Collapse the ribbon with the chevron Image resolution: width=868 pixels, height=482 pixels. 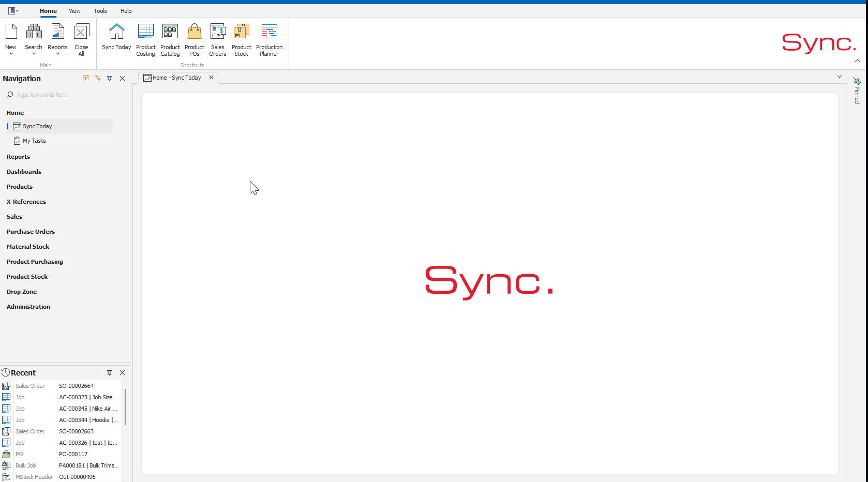858,61
